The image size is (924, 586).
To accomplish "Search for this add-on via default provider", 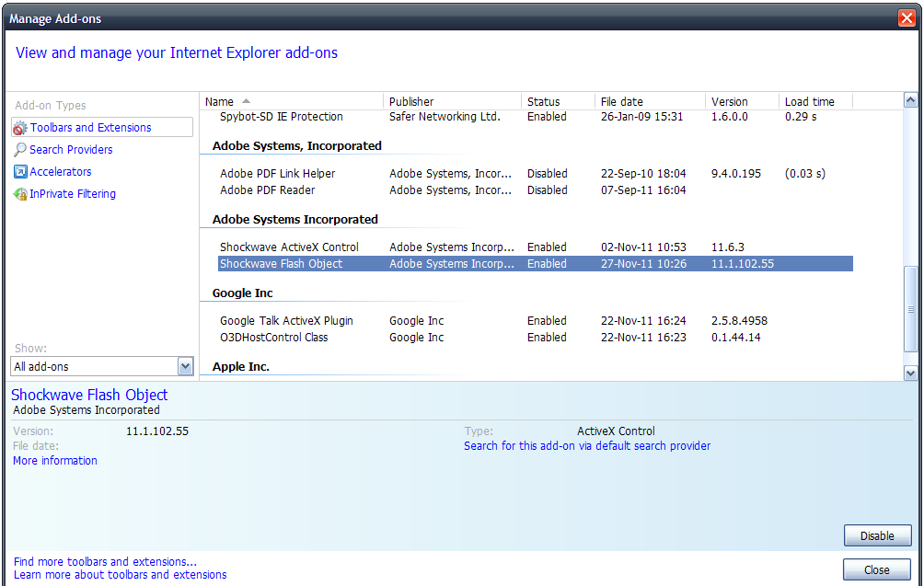I will (x=587, y=446).
